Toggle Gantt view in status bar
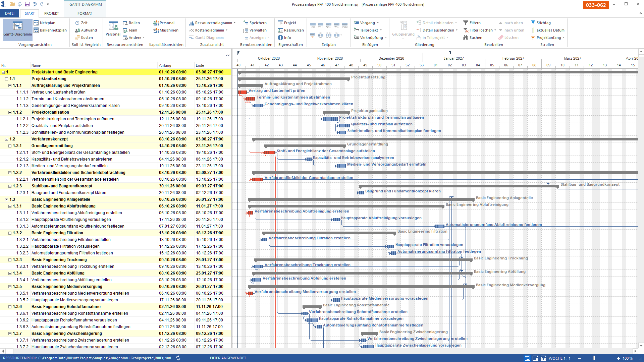The image size is (644, 362). pos(527,358)
